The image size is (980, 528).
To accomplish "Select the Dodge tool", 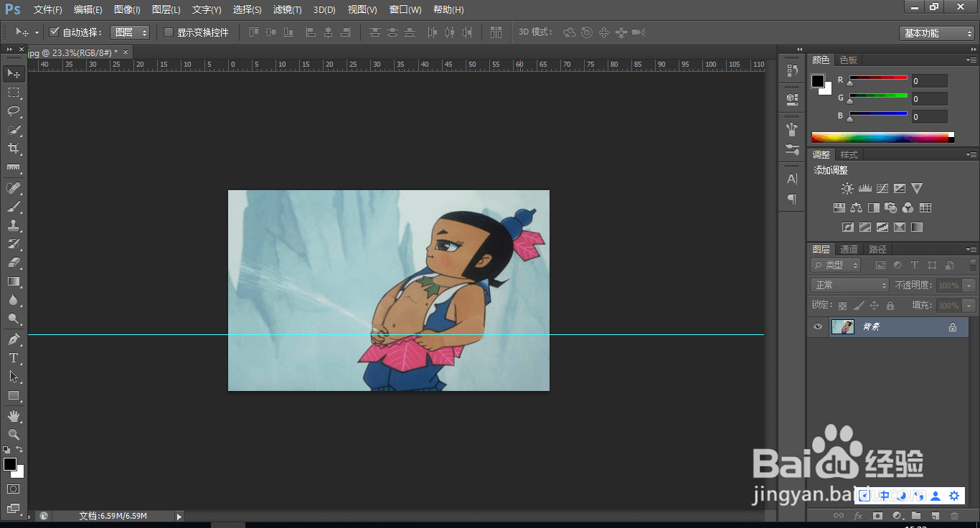I will pos(14,319).
